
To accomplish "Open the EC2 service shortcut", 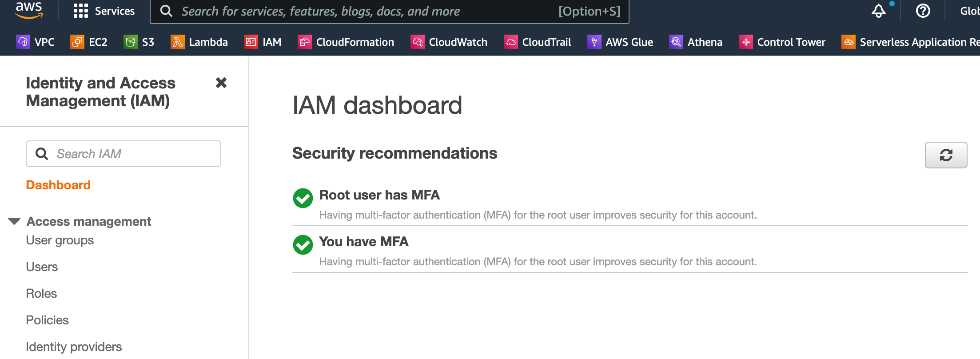I will coord(89,42).
